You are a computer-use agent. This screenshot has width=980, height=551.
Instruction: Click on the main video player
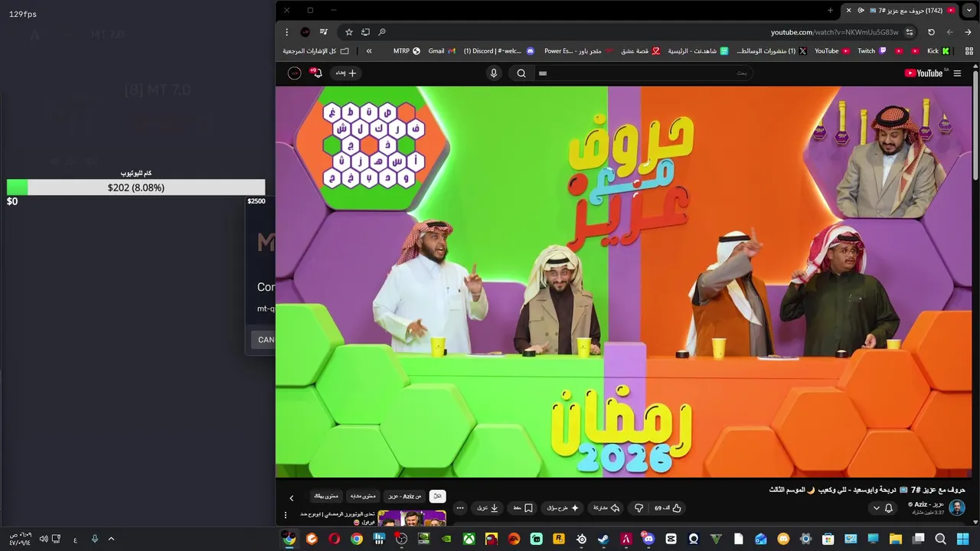click(x=624, y=282)
